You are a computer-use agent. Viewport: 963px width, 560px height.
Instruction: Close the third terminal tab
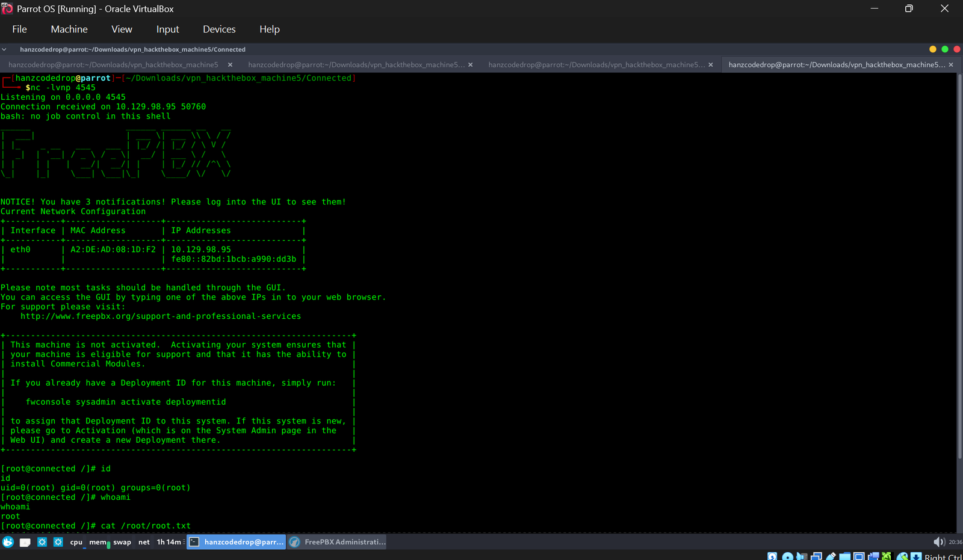point(711,65)
